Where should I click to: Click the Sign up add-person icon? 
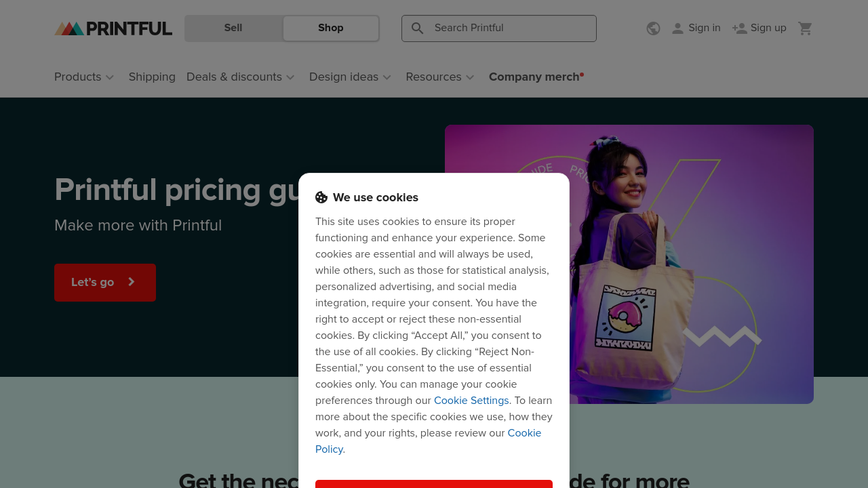[740, 28]
